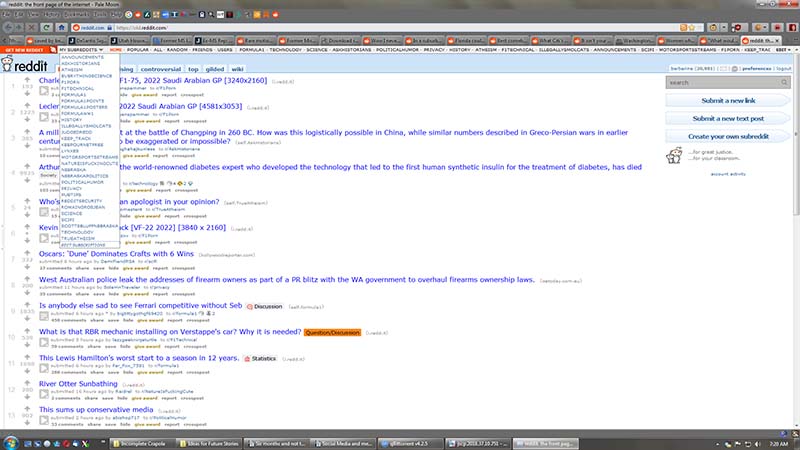Image resolution: width=800 pixels, height=450 pixels.
Task: Upvote West Australian police leak post
Action: click(27, 279)
